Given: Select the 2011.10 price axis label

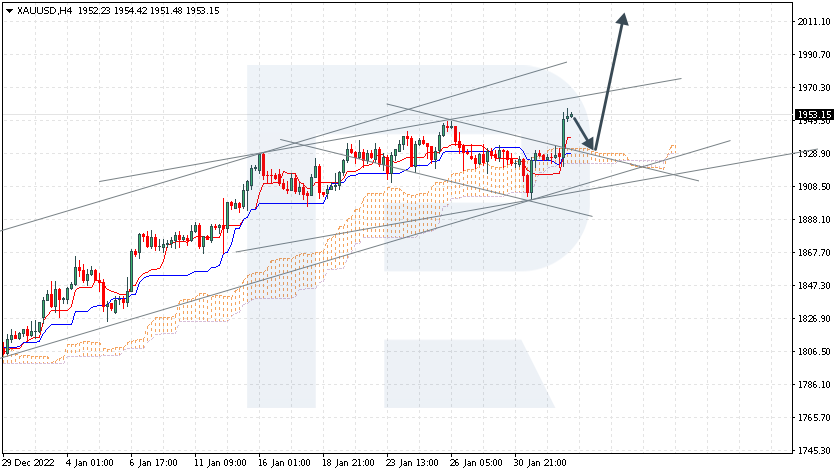Looking at the screenshot, I should point(814,22).
